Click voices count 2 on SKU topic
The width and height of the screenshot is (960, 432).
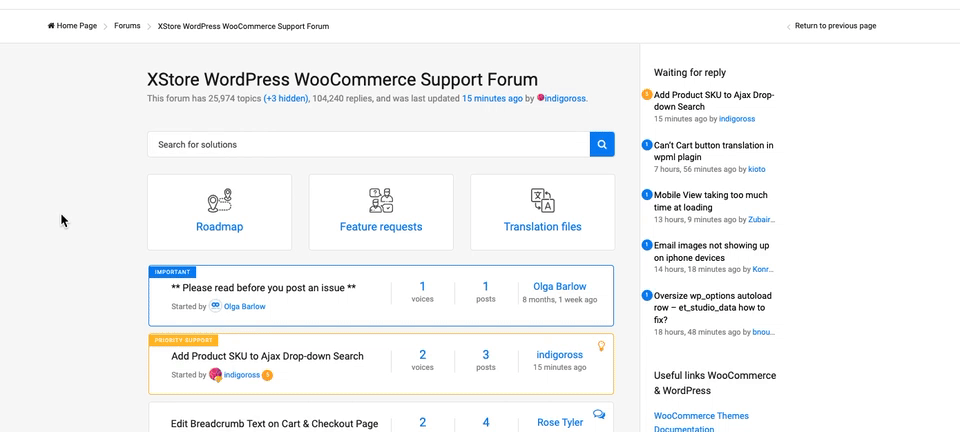point(422,355)
